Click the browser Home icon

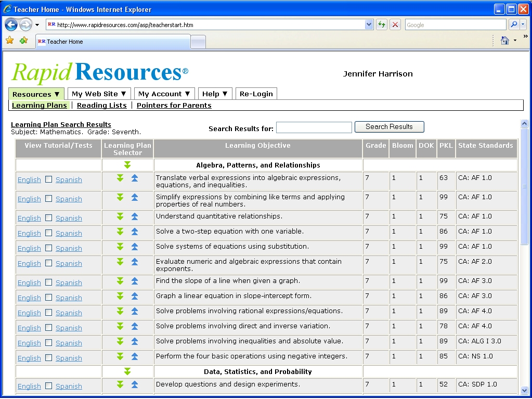coord(504,41)
